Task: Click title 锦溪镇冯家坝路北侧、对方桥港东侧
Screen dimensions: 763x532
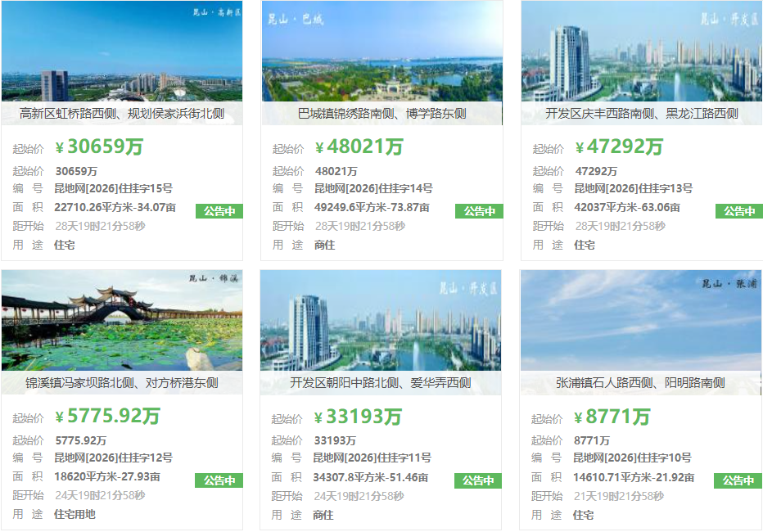Action: click(x=122, y=383)
